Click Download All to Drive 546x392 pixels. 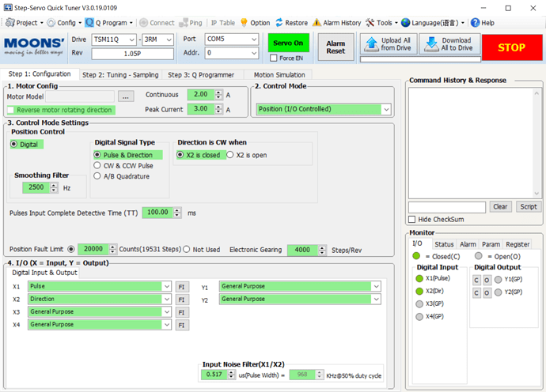pyautogui.click(x=449, y=43)
